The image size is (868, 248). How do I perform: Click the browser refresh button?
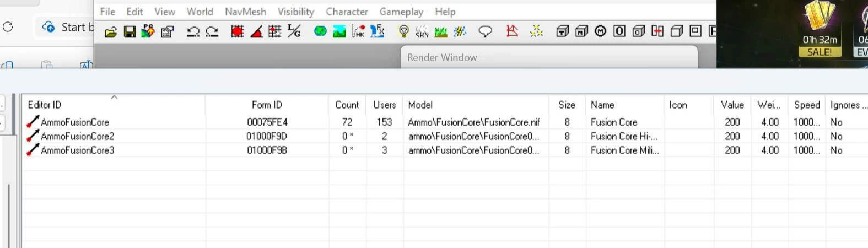point(8,26)
